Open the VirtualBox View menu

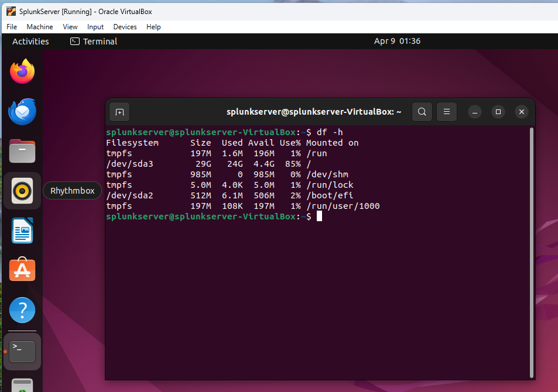coord(70,27)
